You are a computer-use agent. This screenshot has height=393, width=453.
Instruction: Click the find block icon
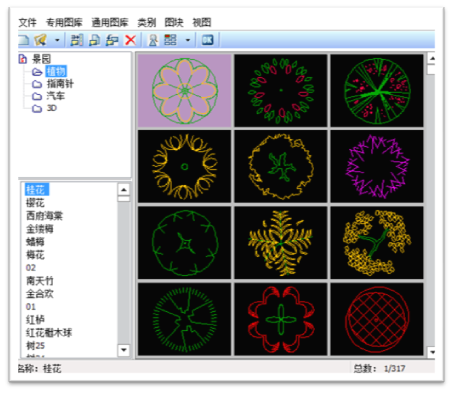153,40
